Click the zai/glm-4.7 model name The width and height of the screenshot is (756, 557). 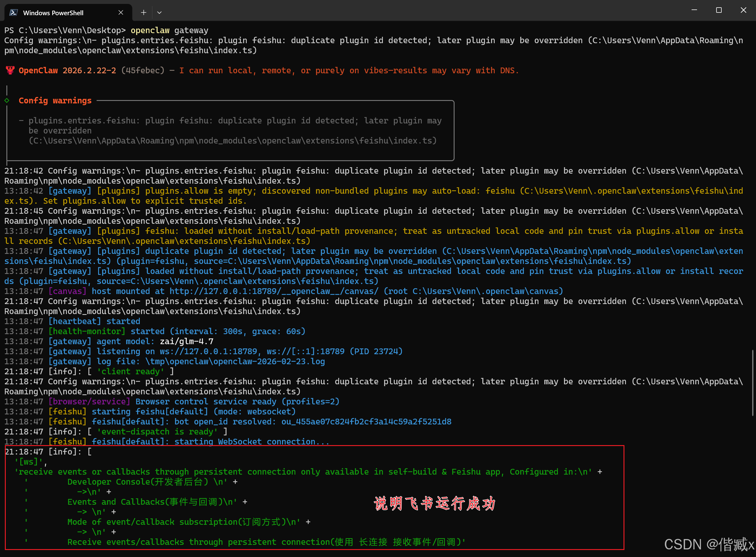pyautogui.click(x=186, y=341)
